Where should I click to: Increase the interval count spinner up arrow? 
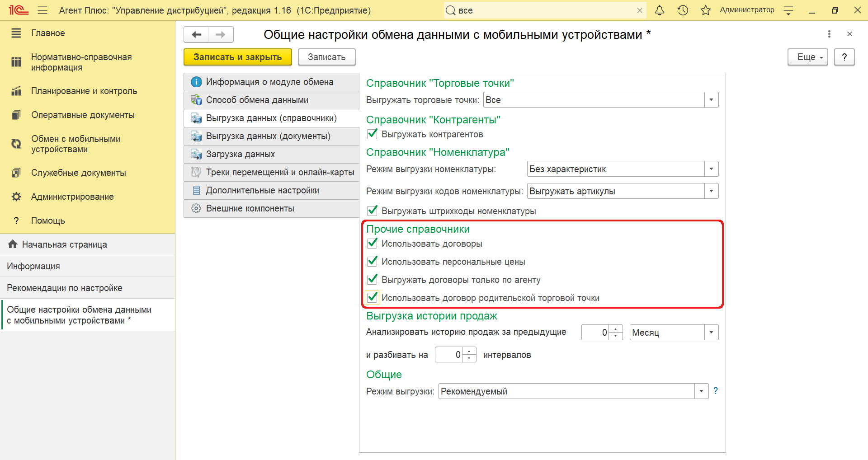[x=470, y=351]
